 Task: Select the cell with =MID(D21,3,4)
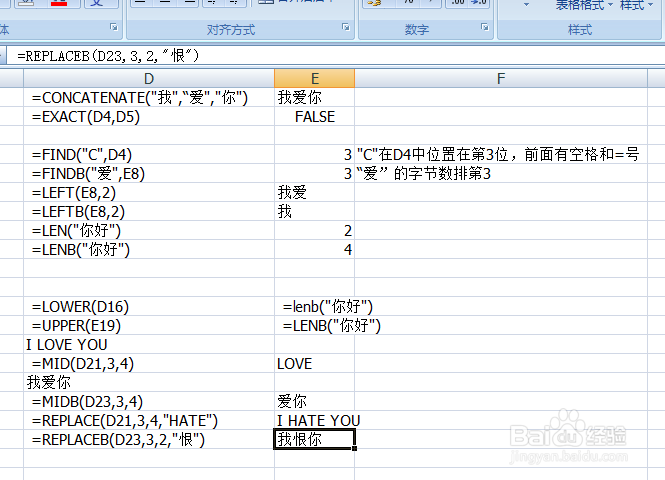[149, 364]
